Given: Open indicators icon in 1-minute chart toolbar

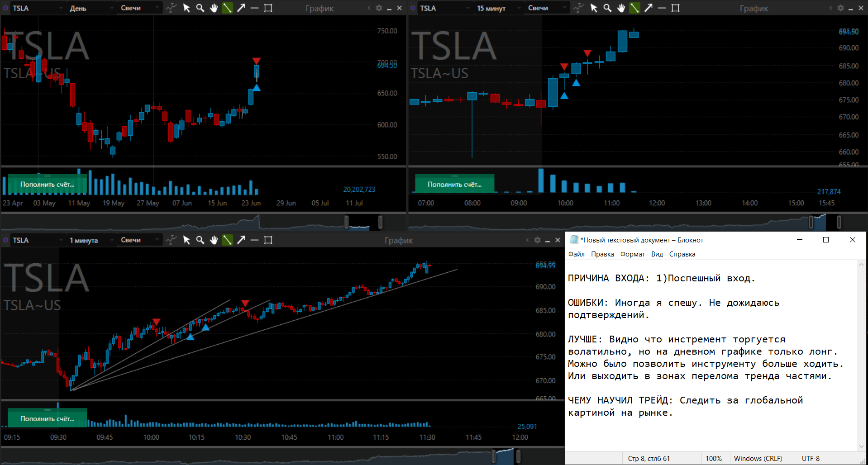Looking at the screenshot, I should pyautogui.click(x=171, y=240).
